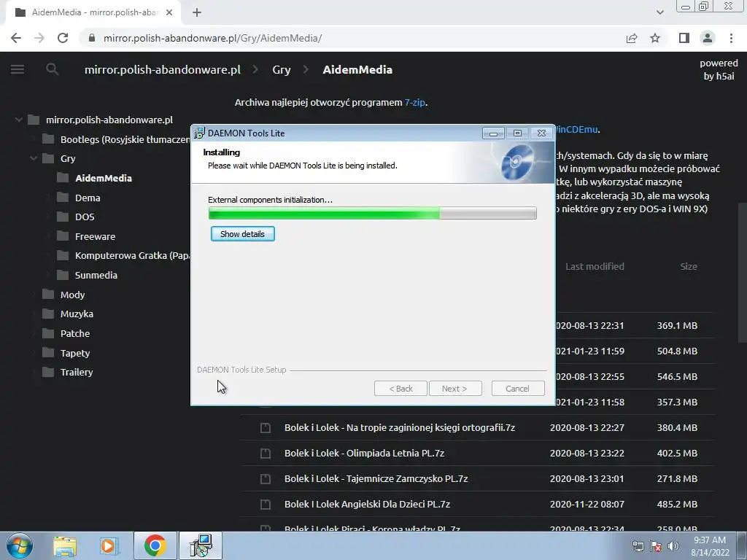Open the Freeware folder in tree

tap(95, 236)
